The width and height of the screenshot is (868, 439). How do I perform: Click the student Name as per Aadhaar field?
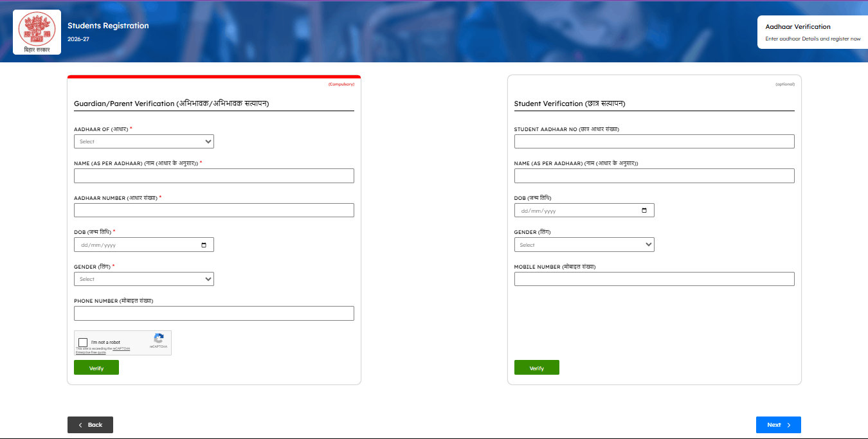click(x=654, y=176)
